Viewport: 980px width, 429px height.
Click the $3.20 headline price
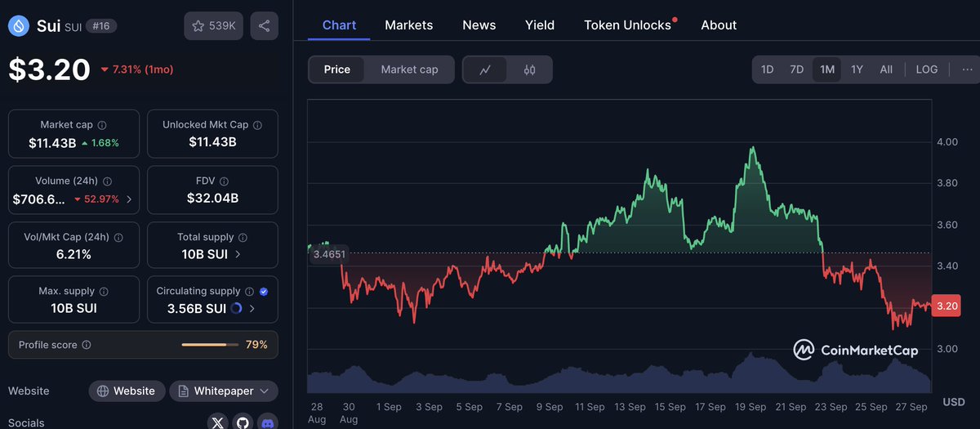[x=49, y=69]
